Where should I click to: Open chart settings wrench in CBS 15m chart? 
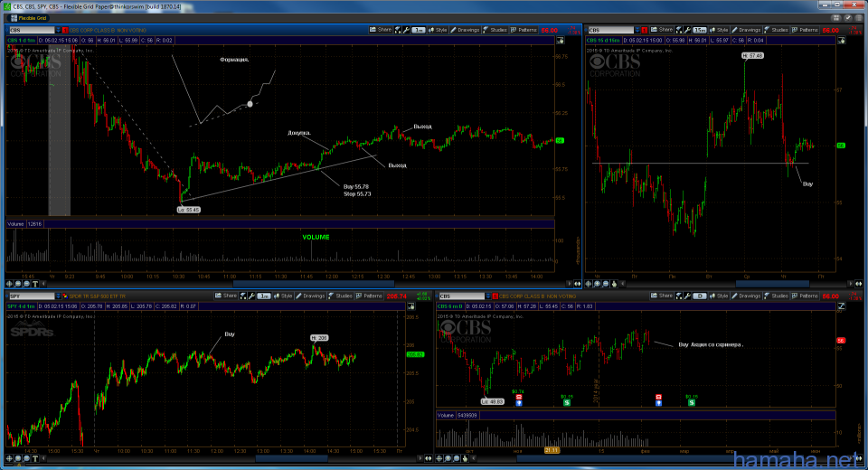point(687,30)
